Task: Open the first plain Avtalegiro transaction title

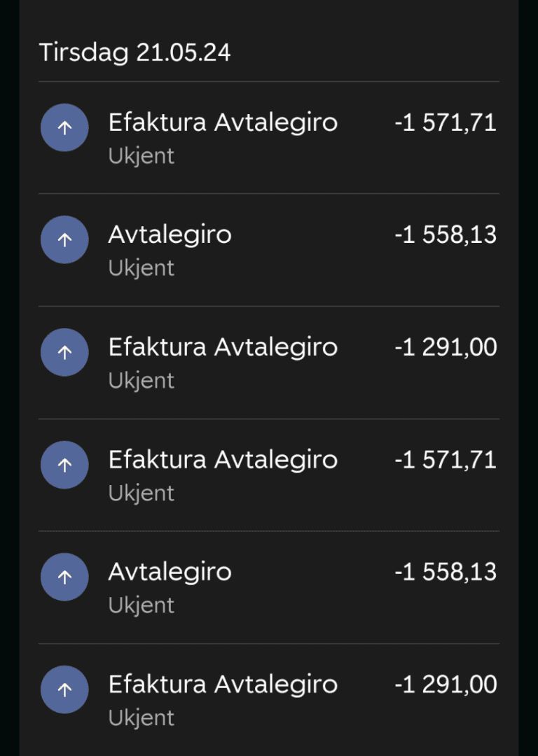Action: point(170,234)
